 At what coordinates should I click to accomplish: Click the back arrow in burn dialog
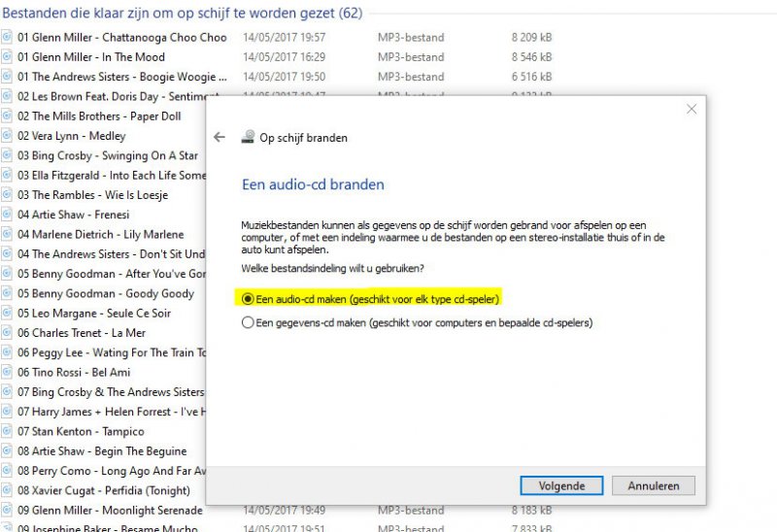[220, 137]
